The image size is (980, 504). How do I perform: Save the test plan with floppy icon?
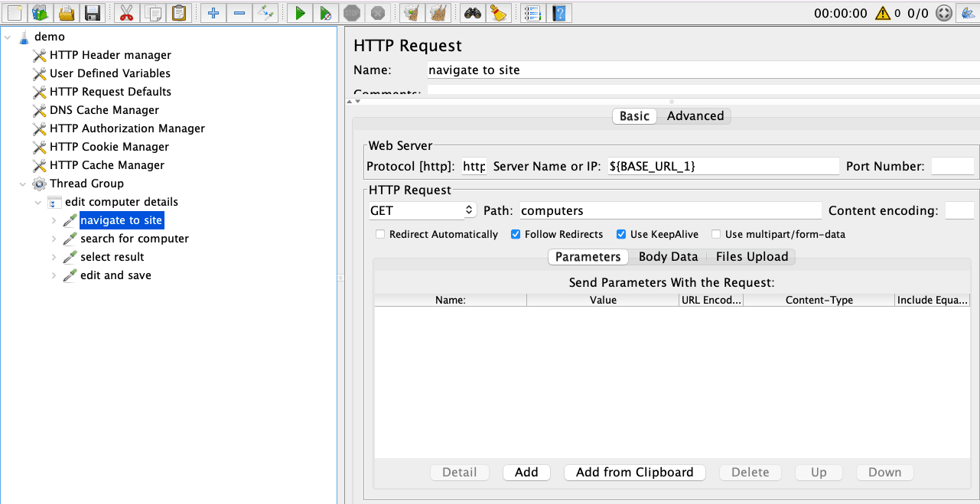coord(92,12)
